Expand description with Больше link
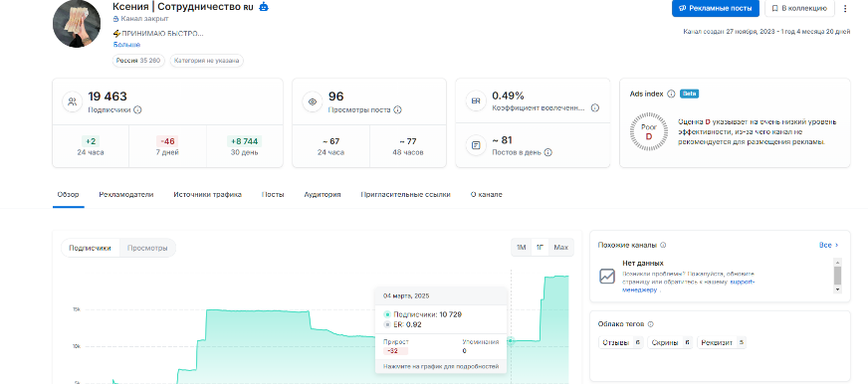868x384 pixels. 126,44
